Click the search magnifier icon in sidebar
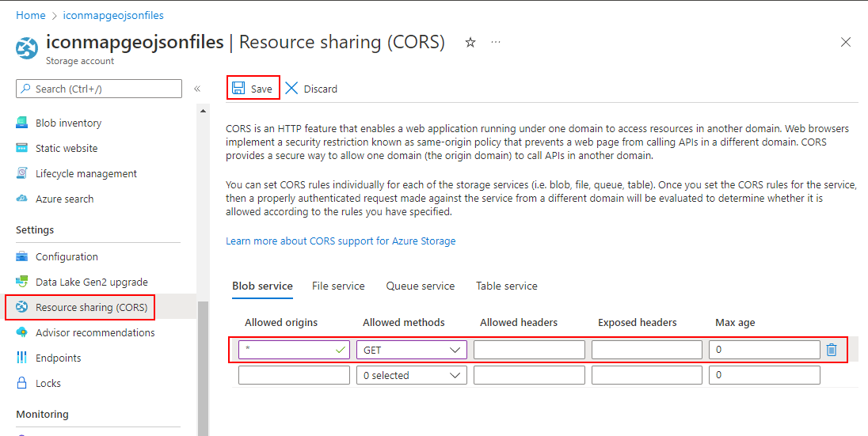Screen dimensions: 868x436 [26, 89]
